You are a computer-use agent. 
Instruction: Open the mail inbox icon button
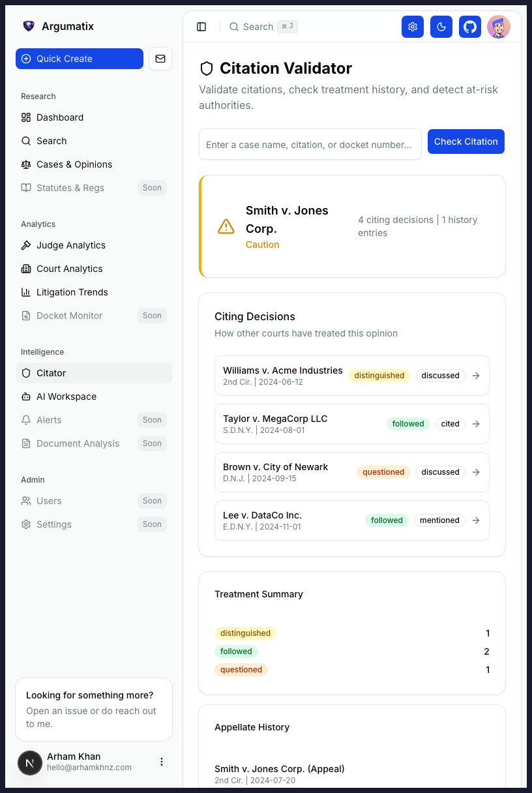(x=160, y=59)
